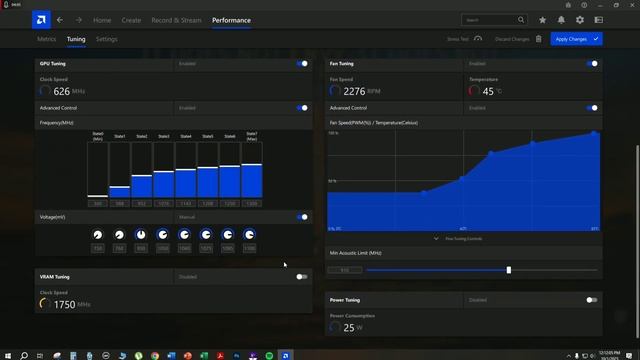
Task: Toggle Fan Tuning Advanced Control switch
Action: (592, 108)
